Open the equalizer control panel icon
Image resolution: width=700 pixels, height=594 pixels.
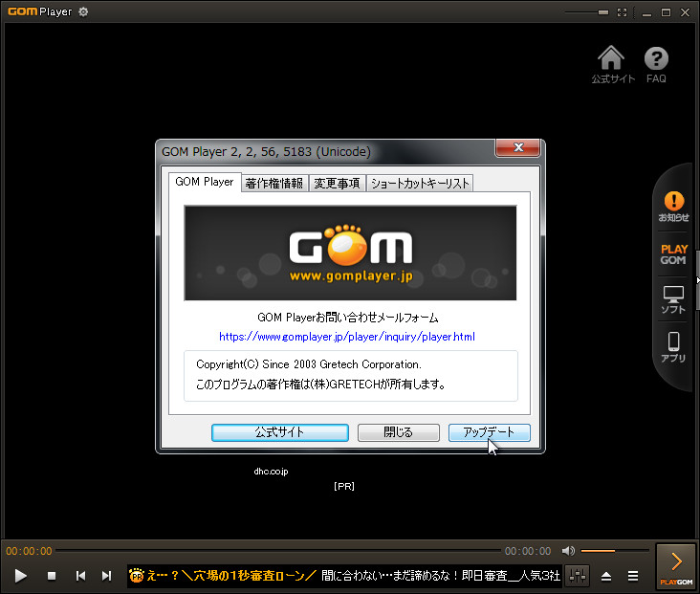click(578, 576)
